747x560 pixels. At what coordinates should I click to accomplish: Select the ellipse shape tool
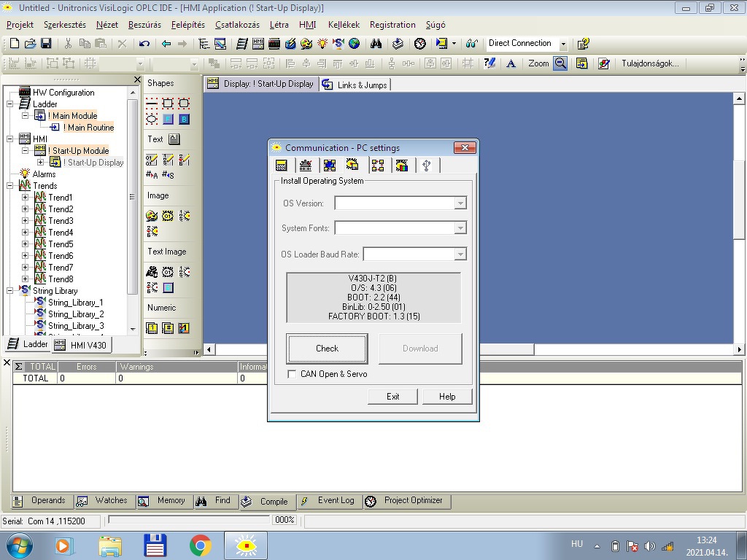152,119
